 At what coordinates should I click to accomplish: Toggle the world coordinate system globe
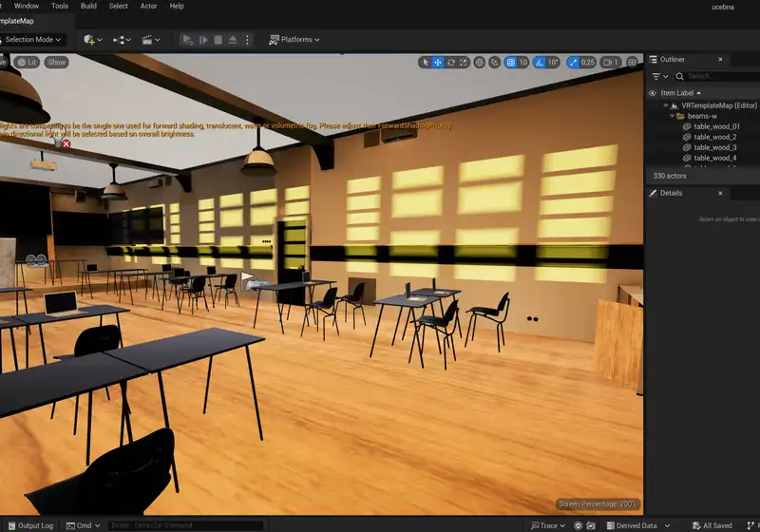tap(480, 63)
